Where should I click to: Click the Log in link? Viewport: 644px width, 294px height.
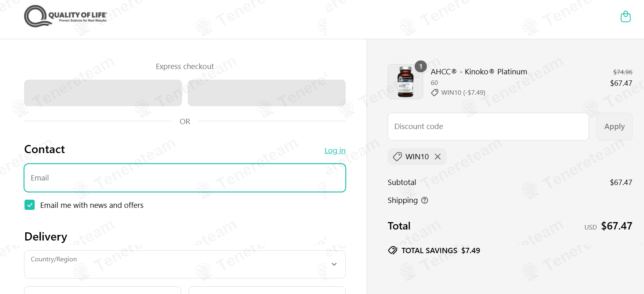point(335,151)
